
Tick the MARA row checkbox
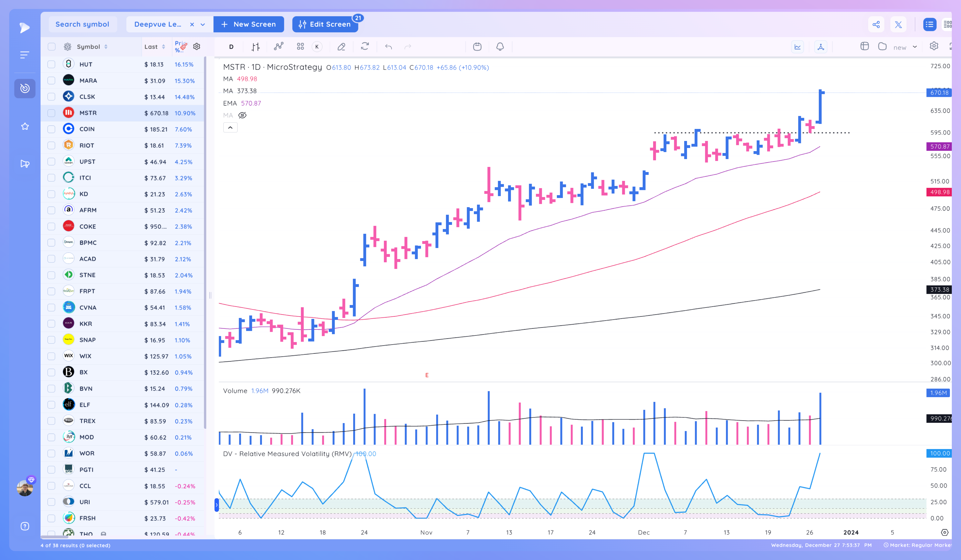[x=51, y=80]
